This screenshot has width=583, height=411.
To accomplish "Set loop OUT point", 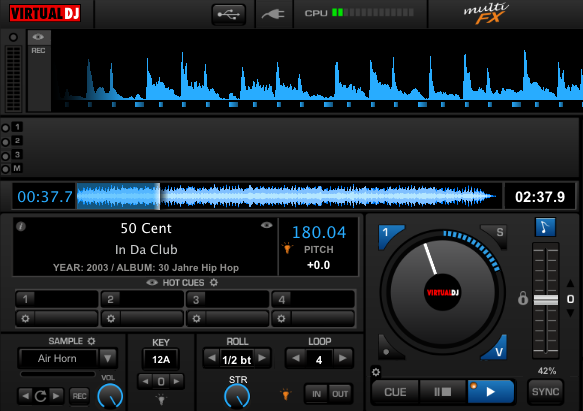I will [x=340, y=394].
